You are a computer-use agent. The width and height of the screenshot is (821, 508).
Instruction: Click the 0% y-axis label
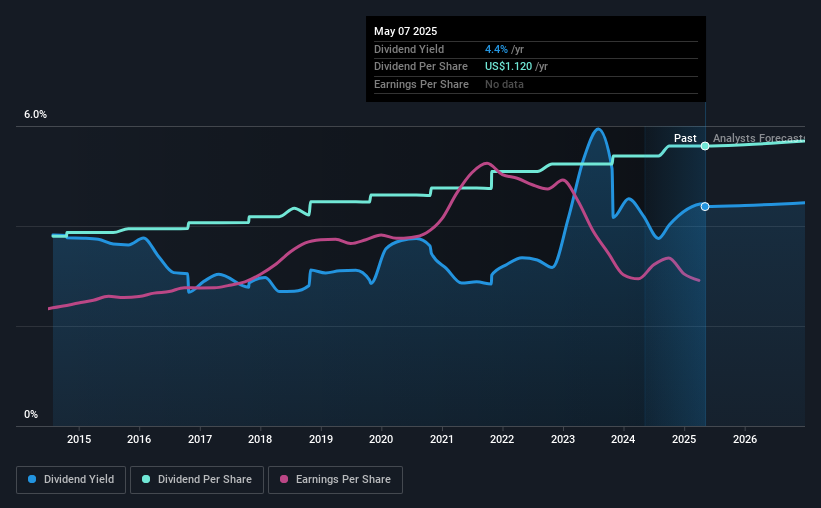(x=31, y=414)
